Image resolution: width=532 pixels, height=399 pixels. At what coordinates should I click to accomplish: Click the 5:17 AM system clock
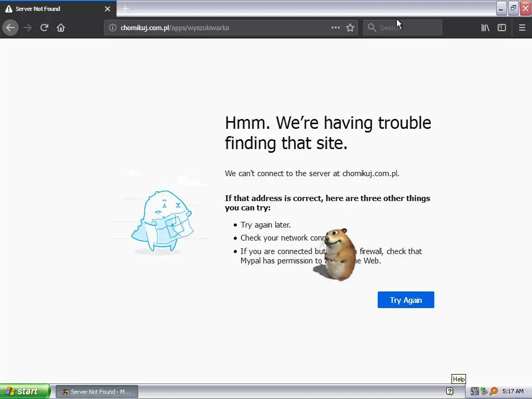pos(513,392)
